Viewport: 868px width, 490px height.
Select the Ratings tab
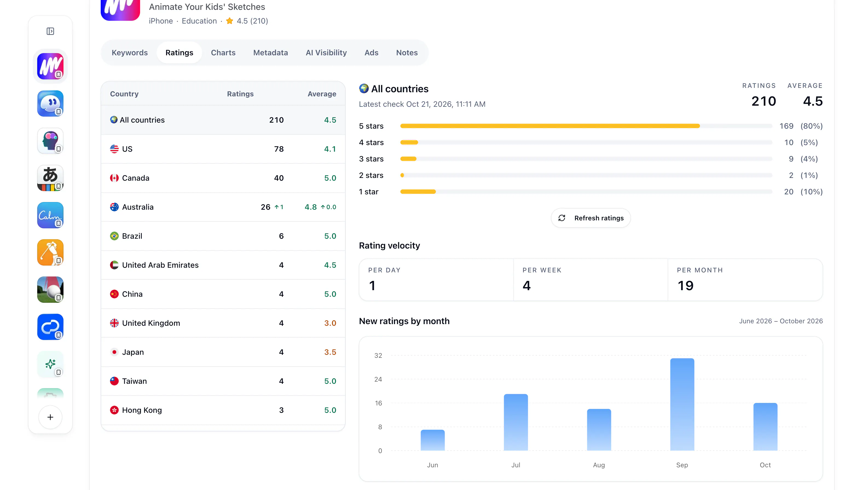coord(179,53)
